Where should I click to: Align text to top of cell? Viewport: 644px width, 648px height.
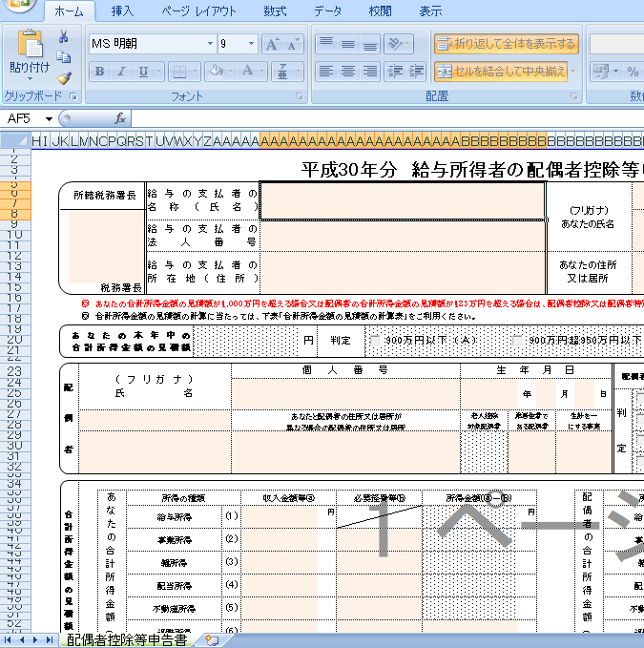point(326,44)
